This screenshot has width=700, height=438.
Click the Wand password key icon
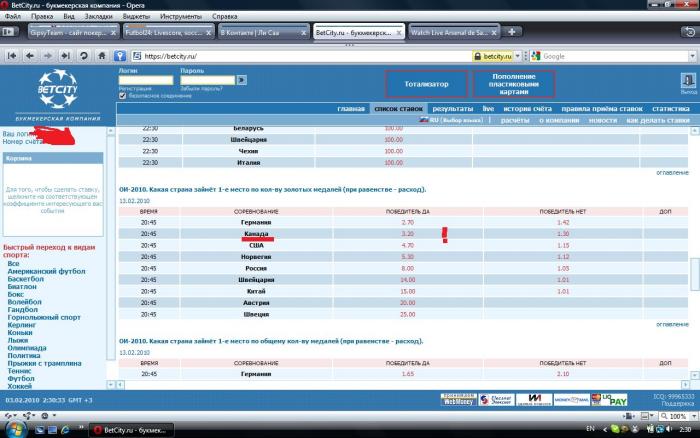click(x=120, y=56)
